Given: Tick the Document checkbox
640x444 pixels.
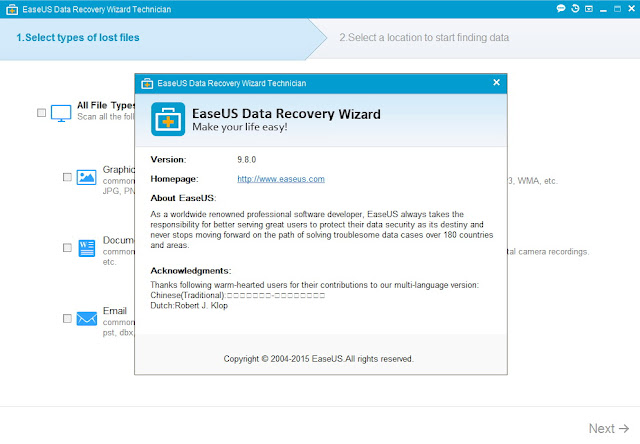Looking at the screenshot, I should (x=67, y=248).
